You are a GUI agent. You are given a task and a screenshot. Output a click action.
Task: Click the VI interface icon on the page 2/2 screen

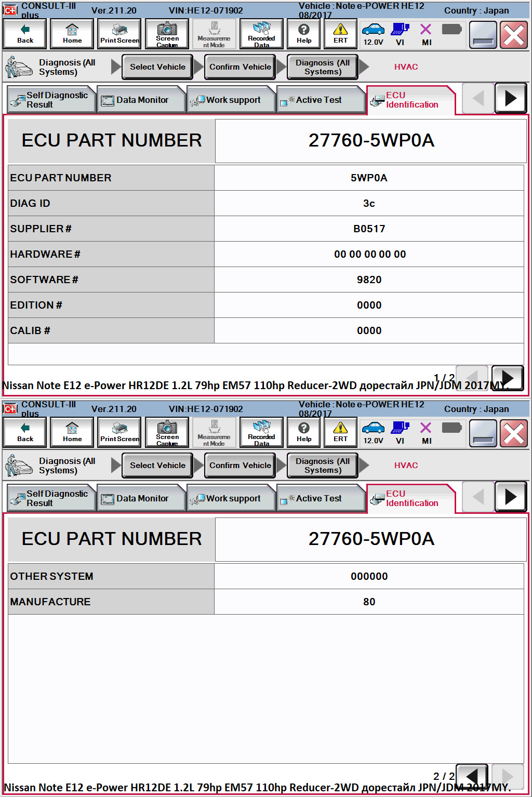coord(400,433)
